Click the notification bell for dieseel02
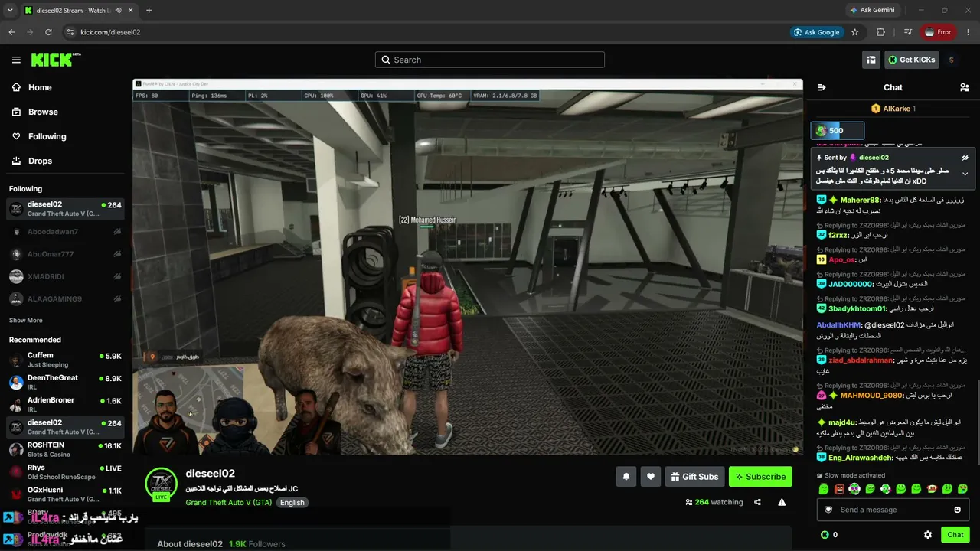Image resolution: width=980 pixels, height=551 pixels. coord(626,477)
